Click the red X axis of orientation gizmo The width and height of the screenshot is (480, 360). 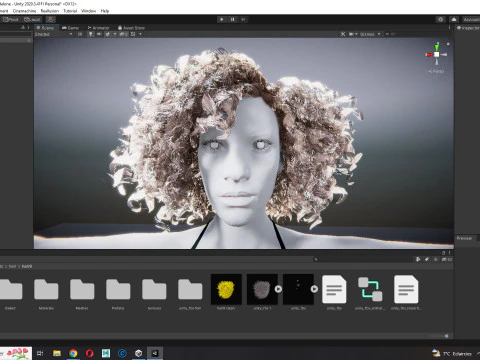(x=429, y=55)
